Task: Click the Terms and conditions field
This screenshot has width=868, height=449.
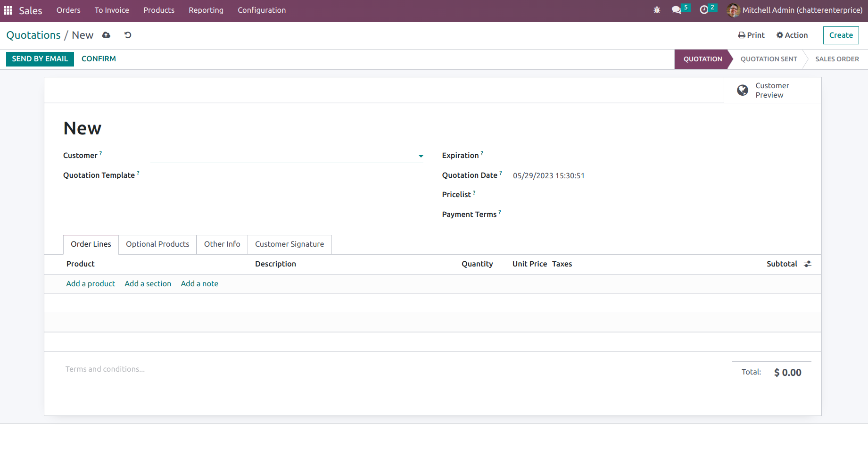Action: click(x=105, y=369)
